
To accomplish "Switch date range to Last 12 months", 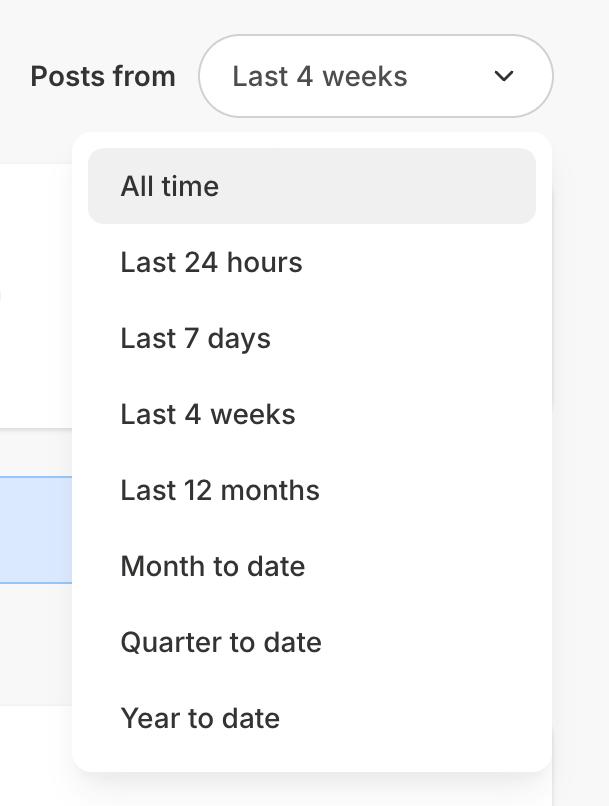I will click(x=312, y=490).
